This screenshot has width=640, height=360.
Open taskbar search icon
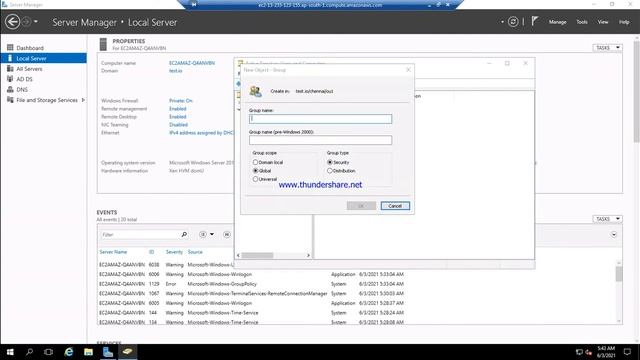pyautogui.click(x=29, y=352)
